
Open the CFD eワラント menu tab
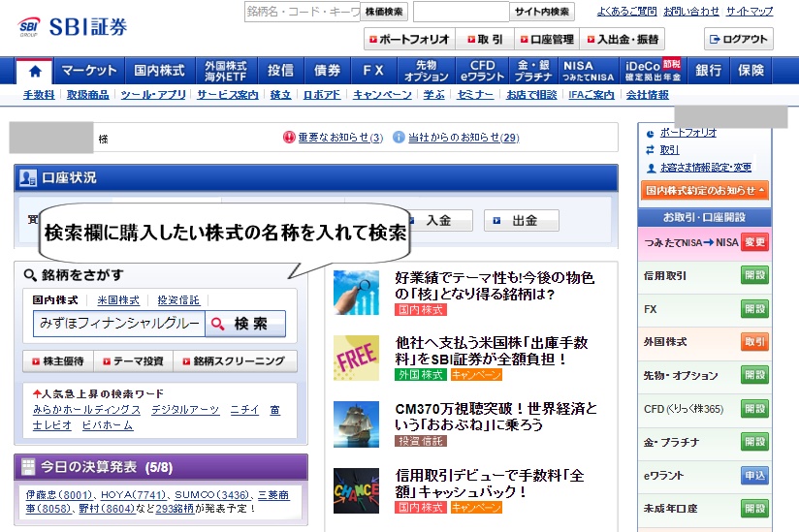(482, 71)
